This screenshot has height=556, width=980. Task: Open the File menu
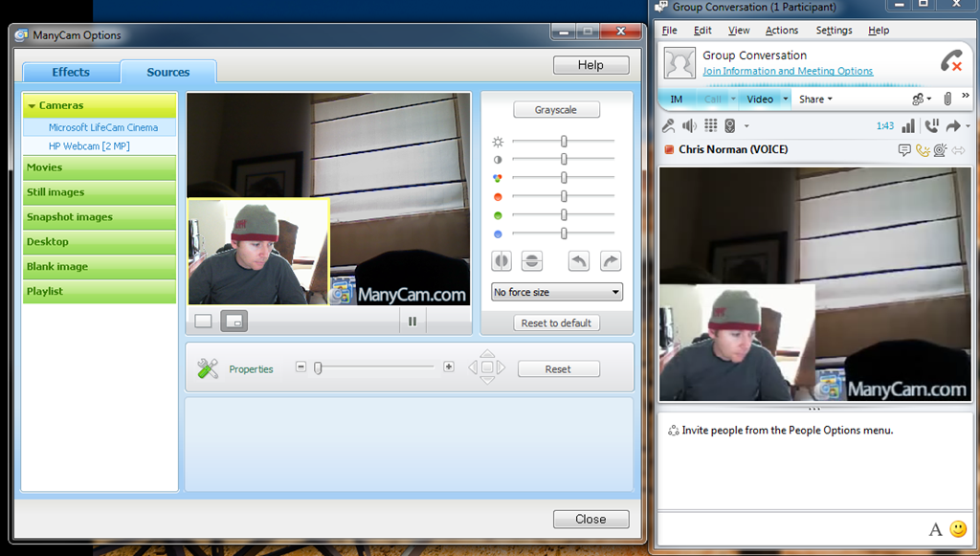point(669,30)
